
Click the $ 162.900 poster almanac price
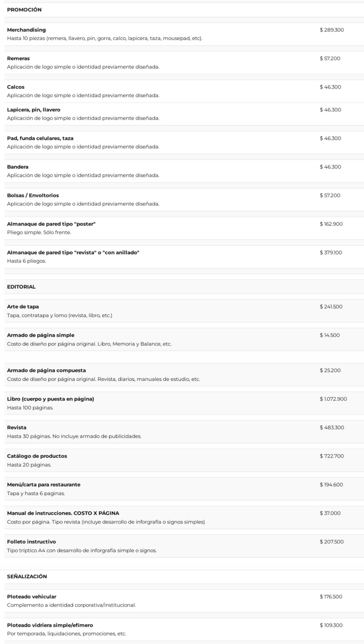[x=331, y=224]
